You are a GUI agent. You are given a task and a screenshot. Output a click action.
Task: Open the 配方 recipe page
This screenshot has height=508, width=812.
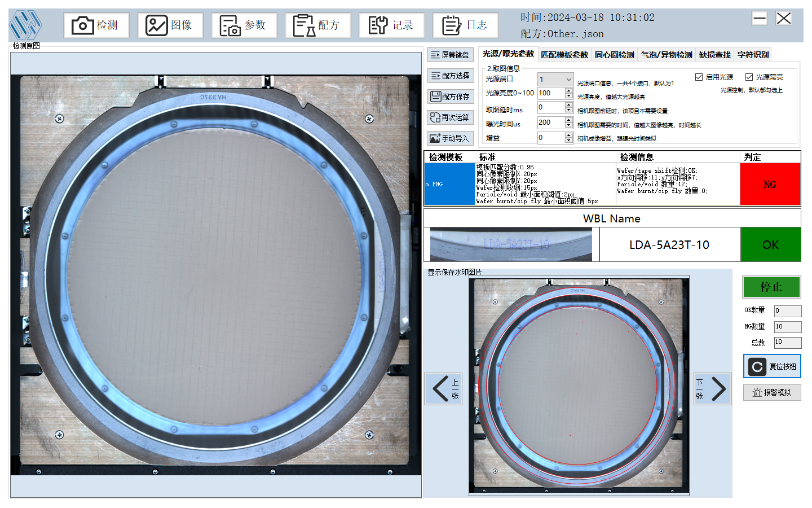(x=317, y=25)
